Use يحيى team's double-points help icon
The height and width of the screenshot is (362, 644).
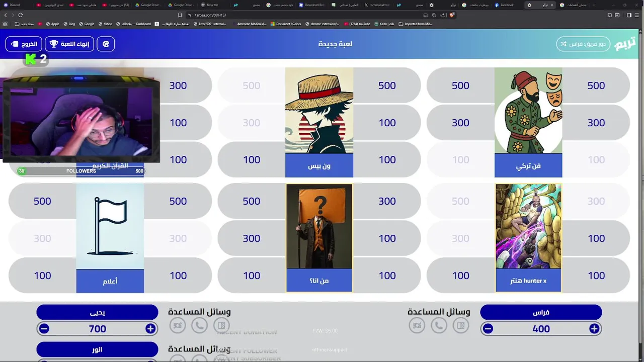[x=221, y=325]
